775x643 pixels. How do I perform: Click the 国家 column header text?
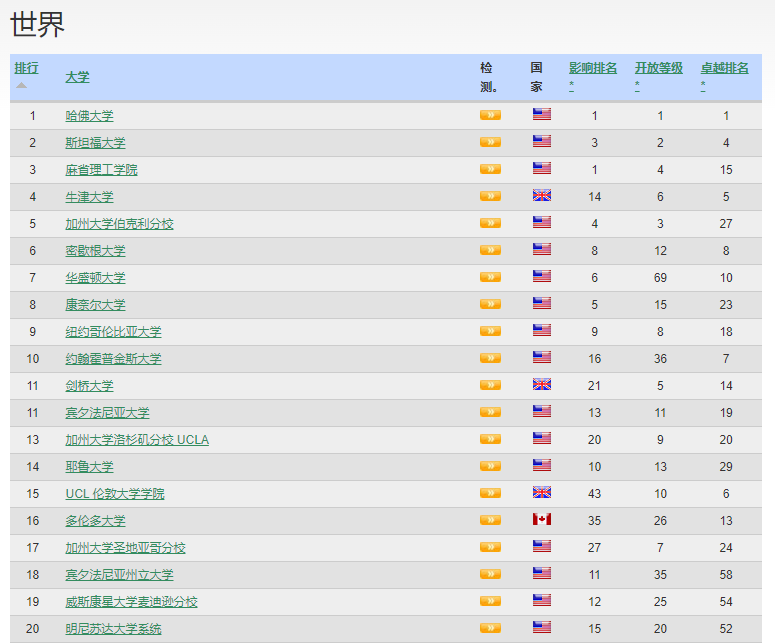pyautogui.click(x=536, y=77)
